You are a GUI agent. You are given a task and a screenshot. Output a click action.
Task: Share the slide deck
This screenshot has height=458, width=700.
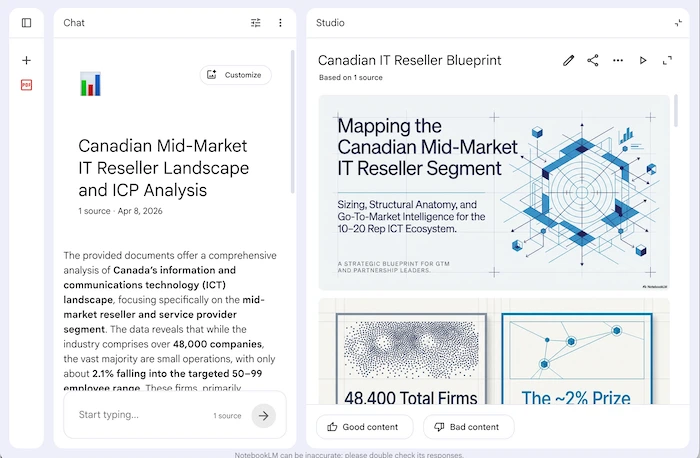(593, 60)
